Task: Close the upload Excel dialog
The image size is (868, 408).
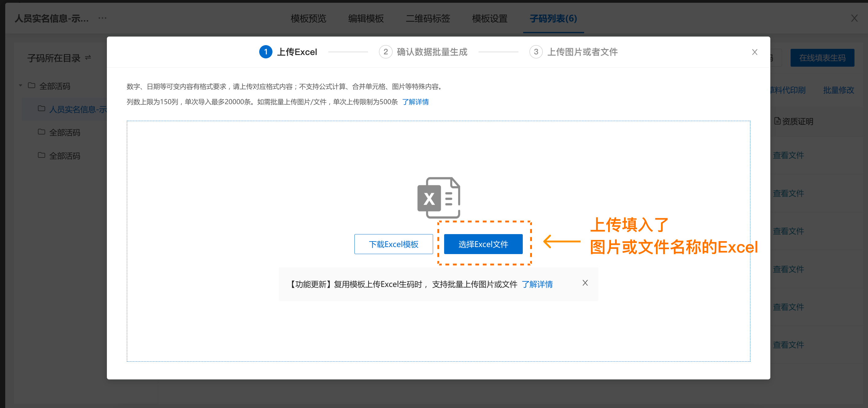Action: pos(754,52)
